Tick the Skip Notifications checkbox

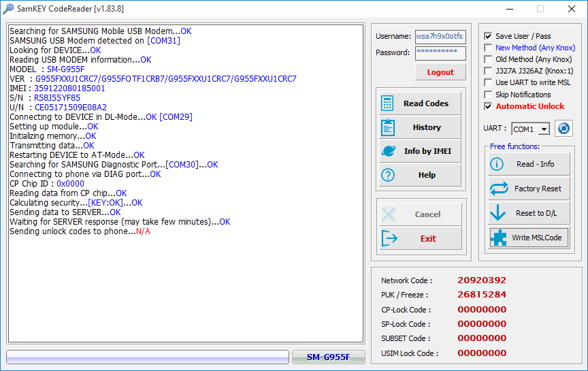pyautogui.click(x=488, y=95)
